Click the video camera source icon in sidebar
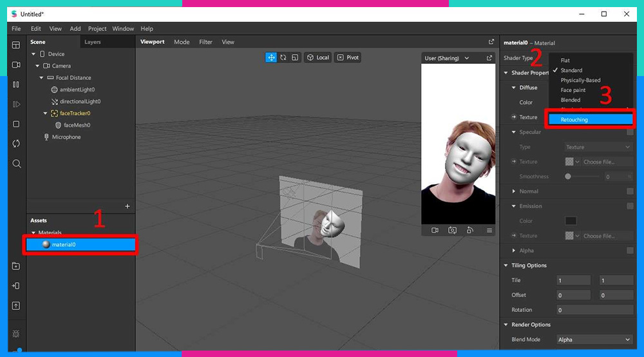Image resolution: width=644 pixels, height=357 pixels. pos(16,65)
